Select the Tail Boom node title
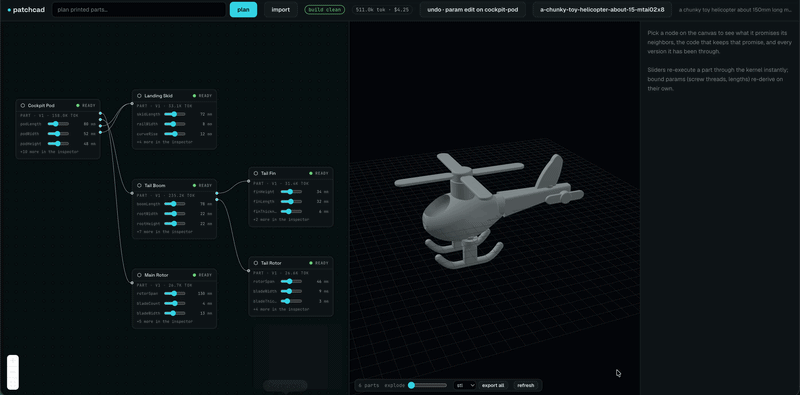800x395 pixels. pos(155,185)
